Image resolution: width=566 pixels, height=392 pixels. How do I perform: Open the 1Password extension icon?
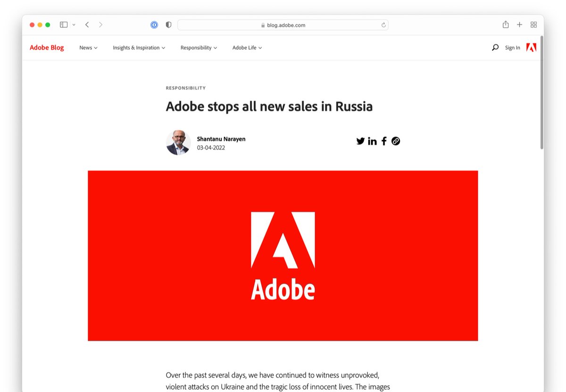click(x=154, y=25)
